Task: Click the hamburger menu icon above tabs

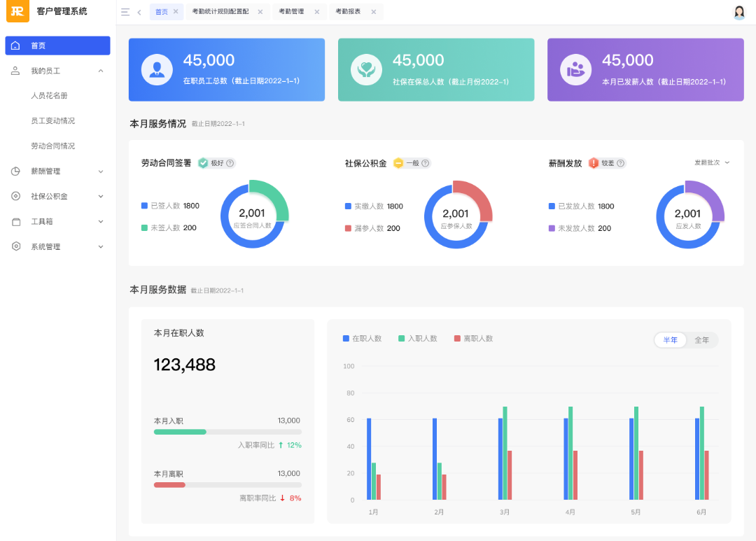Action: (x=126, y=11)
